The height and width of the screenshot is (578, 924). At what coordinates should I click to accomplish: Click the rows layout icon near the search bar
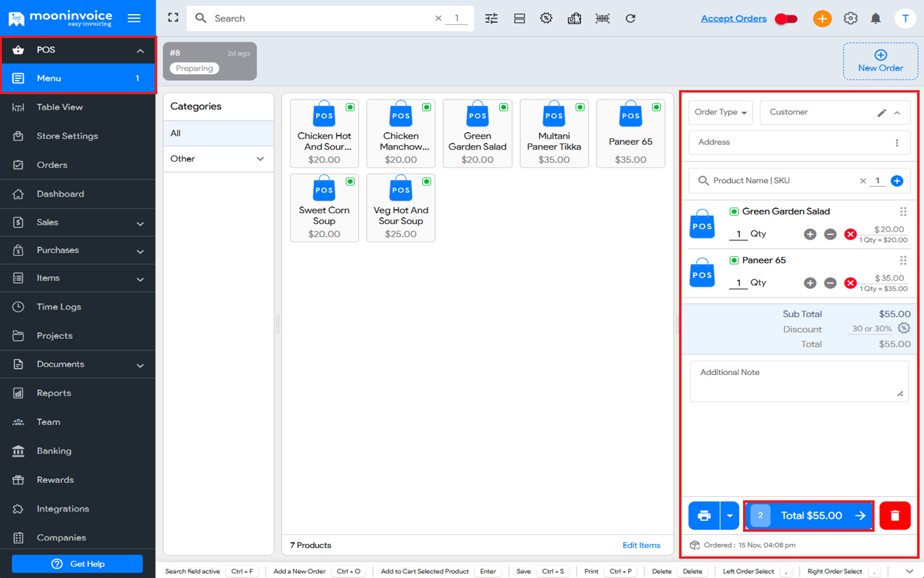519,18
